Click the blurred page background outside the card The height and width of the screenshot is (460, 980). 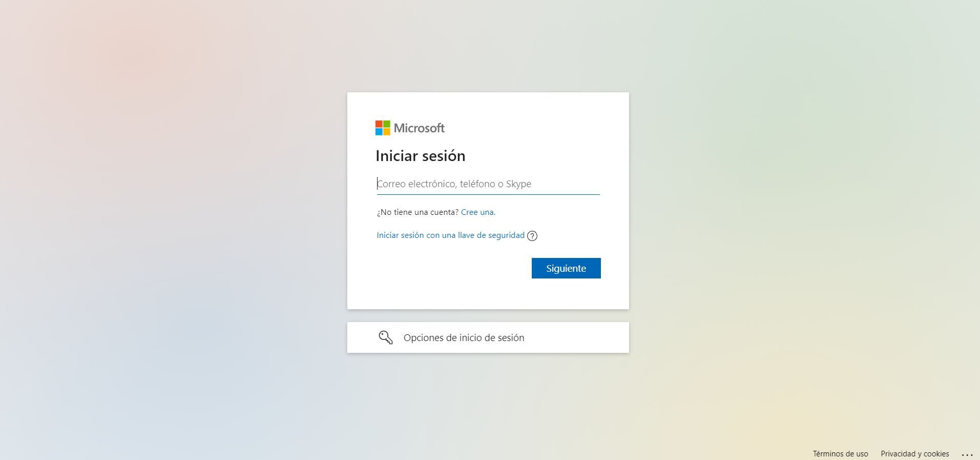(179, 231)
